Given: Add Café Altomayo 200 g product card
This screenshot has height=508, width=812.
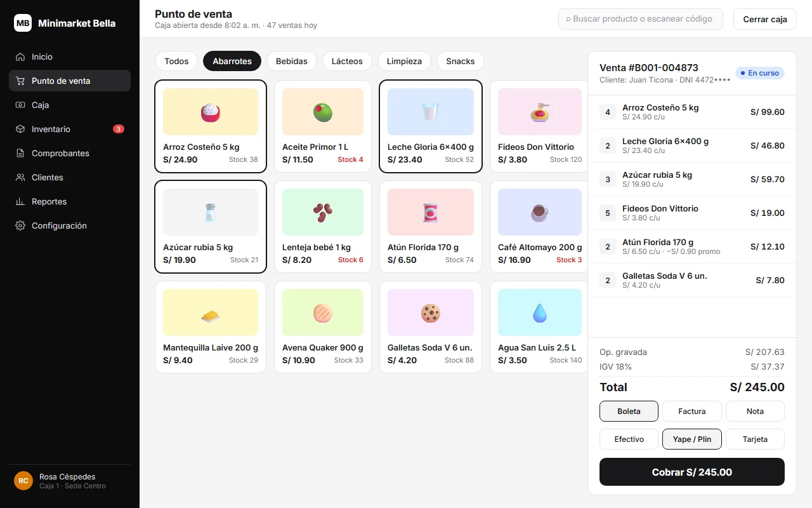Looking at the screenshot, I should pyautogui.click(x=539, y=227).
